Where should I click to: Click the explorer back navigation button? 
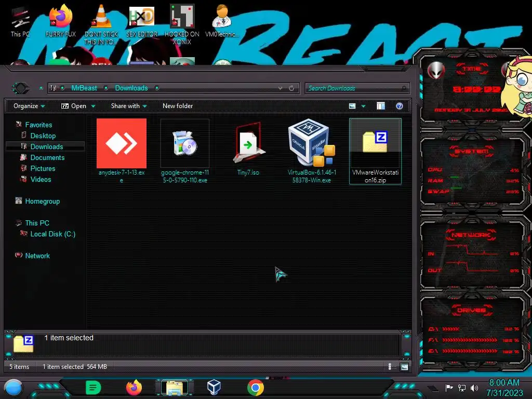click(21, 88)
